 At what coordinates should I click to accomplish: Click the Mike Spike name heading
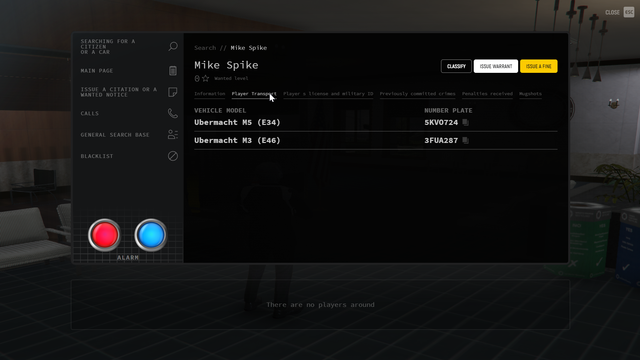(226, 65)
